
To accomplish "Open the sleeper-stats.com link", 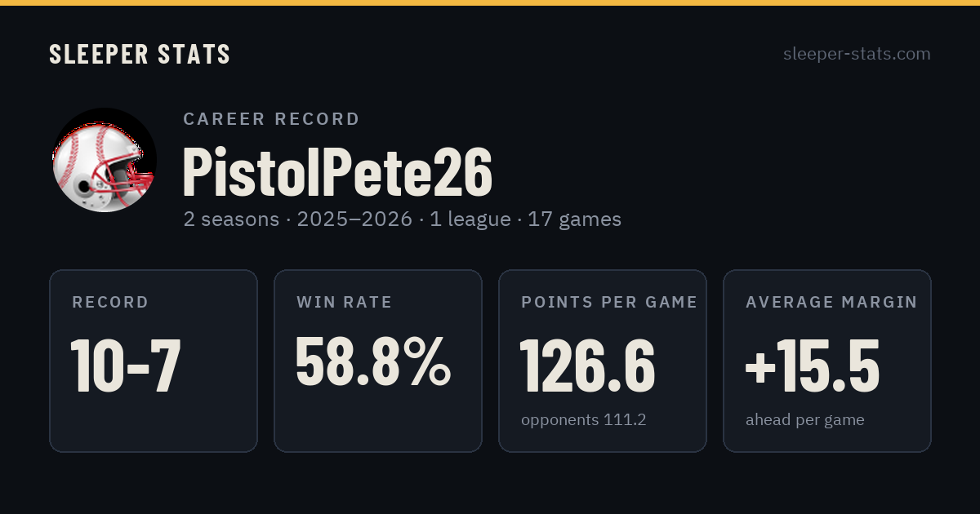I will coord(857,54).
